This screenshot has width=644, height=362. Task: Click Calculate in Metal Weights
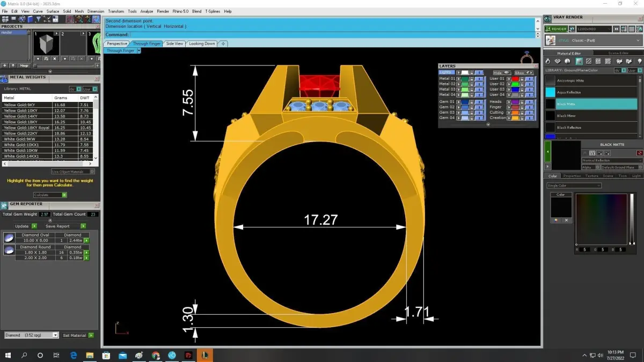pos(50,195)
